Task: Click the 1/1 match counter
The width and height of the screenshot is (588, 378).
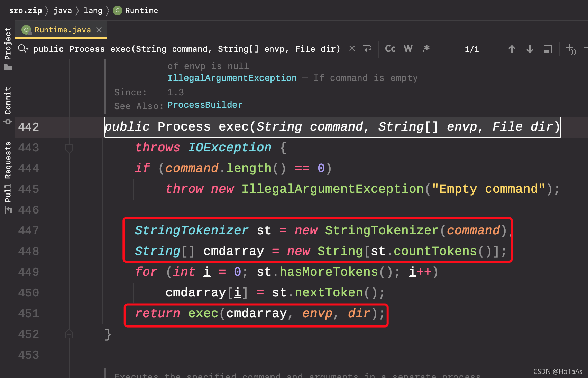Action: tap(472, 49)
